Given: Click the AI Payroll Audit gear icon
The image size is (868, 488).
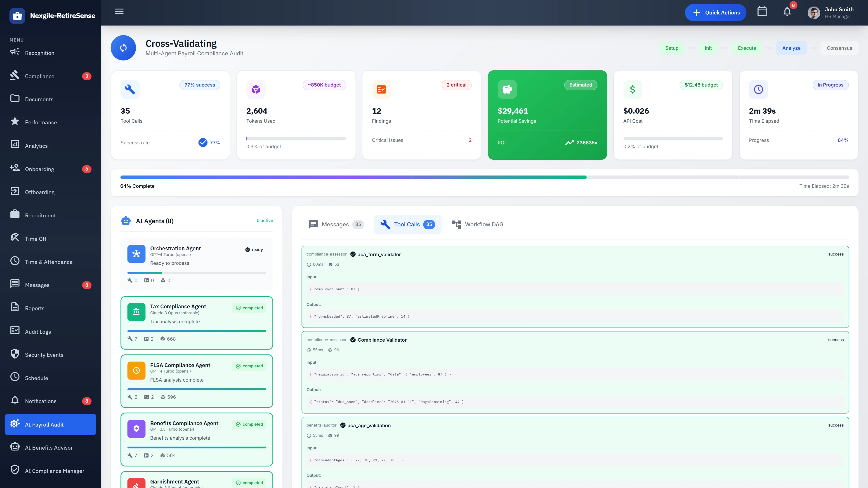Looking at the screenshot, I should (x=14, y=424).
